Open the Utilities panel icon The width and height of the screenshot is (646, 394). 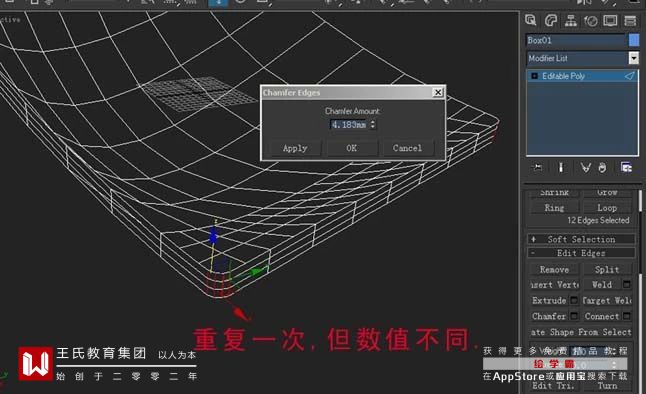pyautogui.click(x=630, y=21)
